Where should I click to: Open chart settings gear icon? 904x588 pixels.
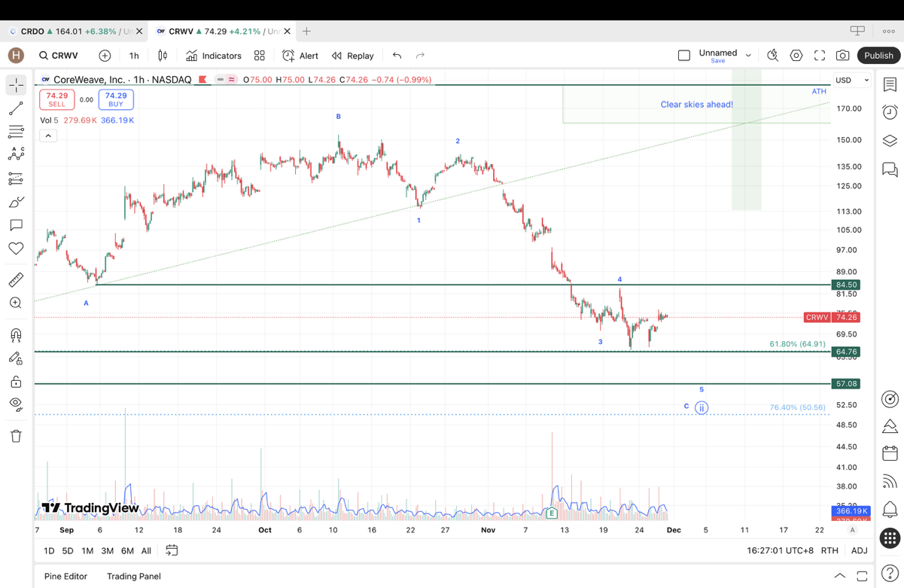(x=796, y=56)
